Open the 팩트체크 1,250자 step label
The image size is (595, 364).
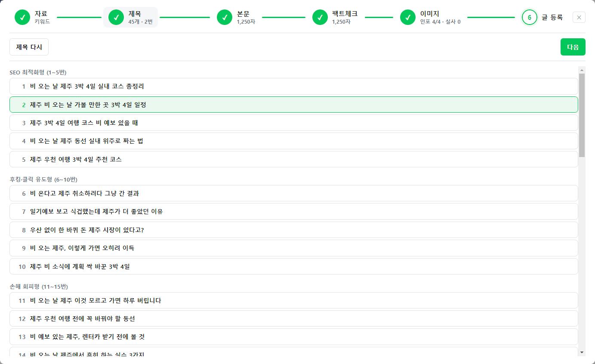pos(345,17)
